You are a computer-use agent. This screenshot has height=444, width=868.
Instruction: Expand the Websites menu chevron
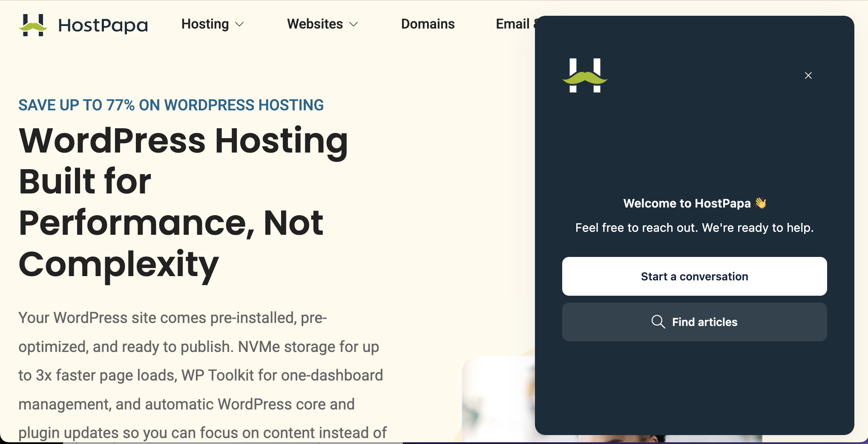point(354,24)
